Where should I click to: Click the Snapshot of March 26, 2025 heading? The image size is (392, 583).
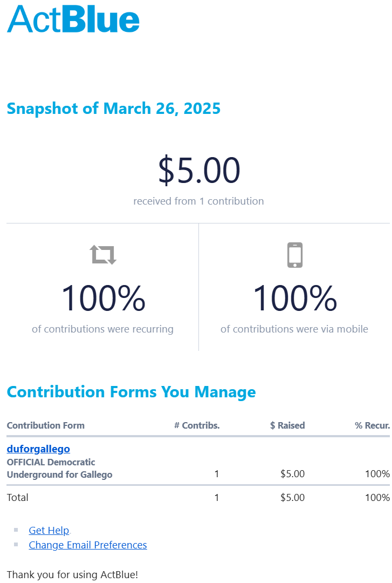(113, 109)
